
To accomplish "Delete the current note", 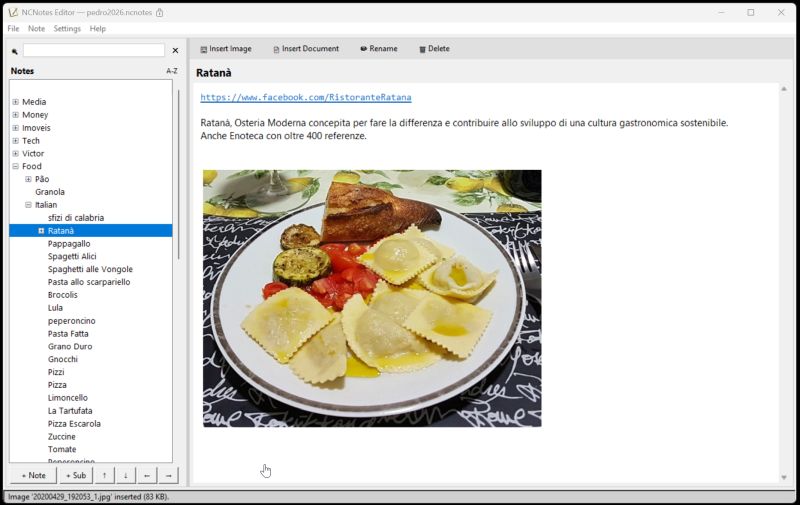I will 434,49.
